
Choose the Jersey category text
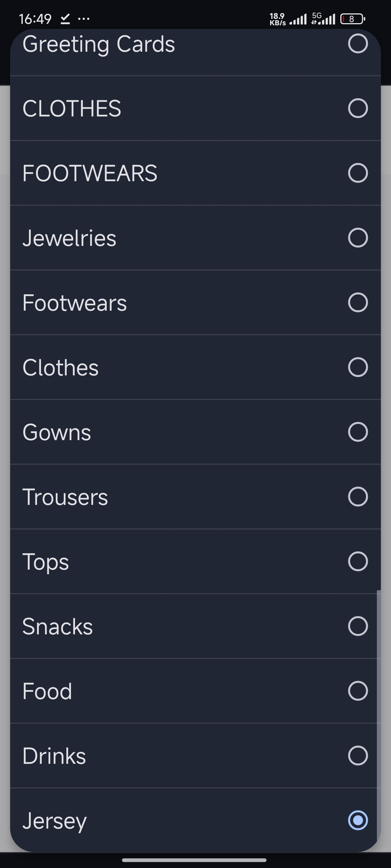click(x=55, y=821)
